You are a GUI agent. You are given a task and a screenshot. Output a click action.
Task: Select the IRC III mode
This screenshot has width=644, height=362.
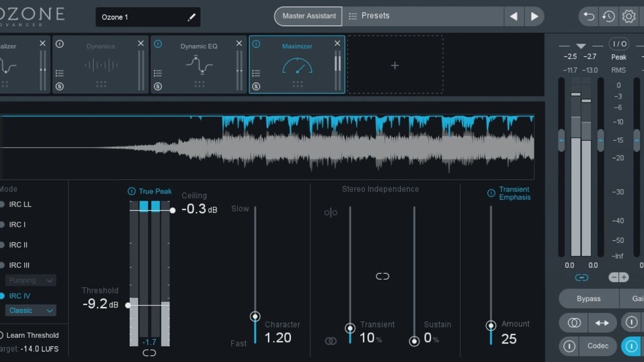click(x=15, y=265)
